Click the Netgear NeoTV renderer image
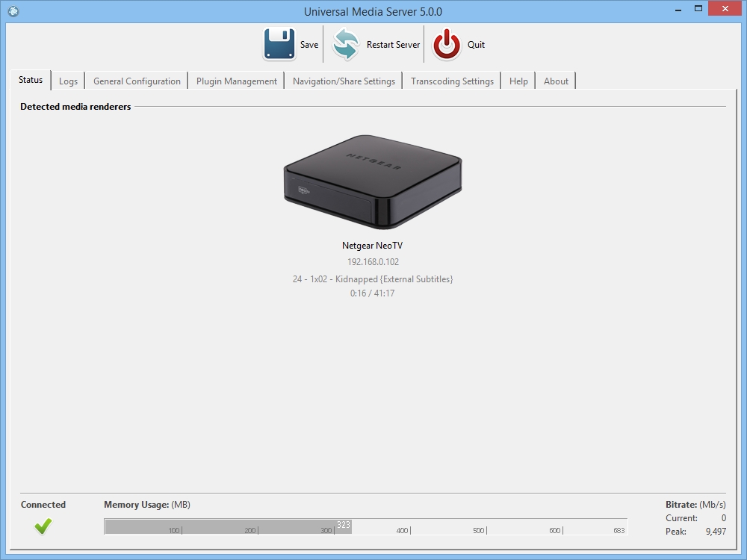This screenshot has width=747, height=560. point(373,181)
